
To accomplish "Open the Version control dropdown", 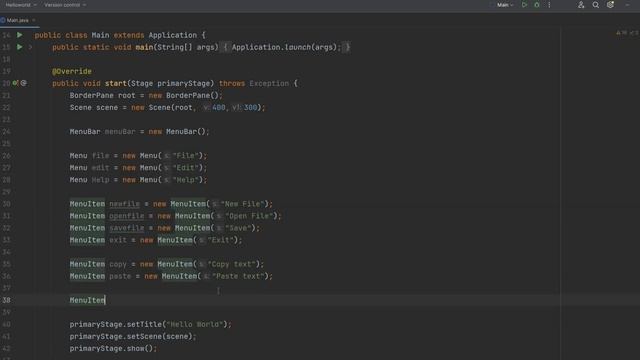I will point(65,5).
